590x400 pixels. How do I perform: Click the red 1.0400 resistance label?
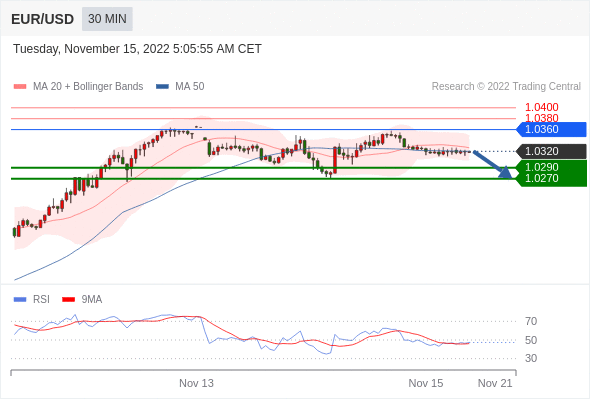point(541,107)
